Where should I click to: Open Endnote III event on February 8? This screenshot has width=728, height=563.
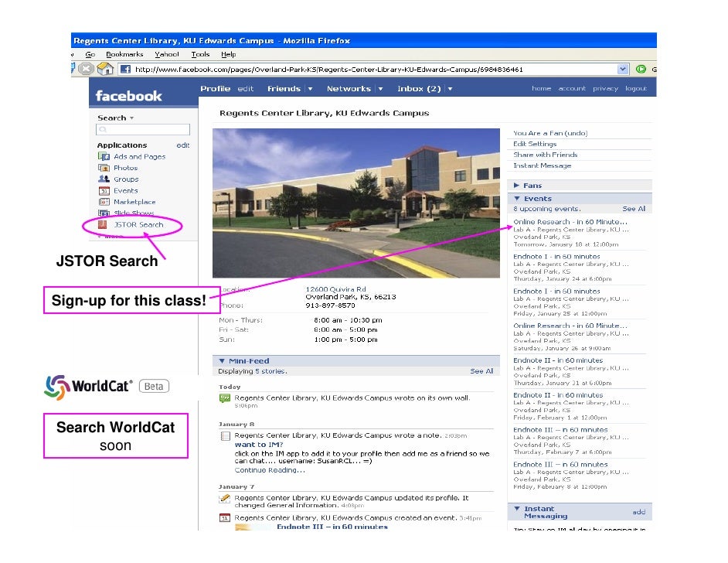pyautogui.click(x=560, y=464)
